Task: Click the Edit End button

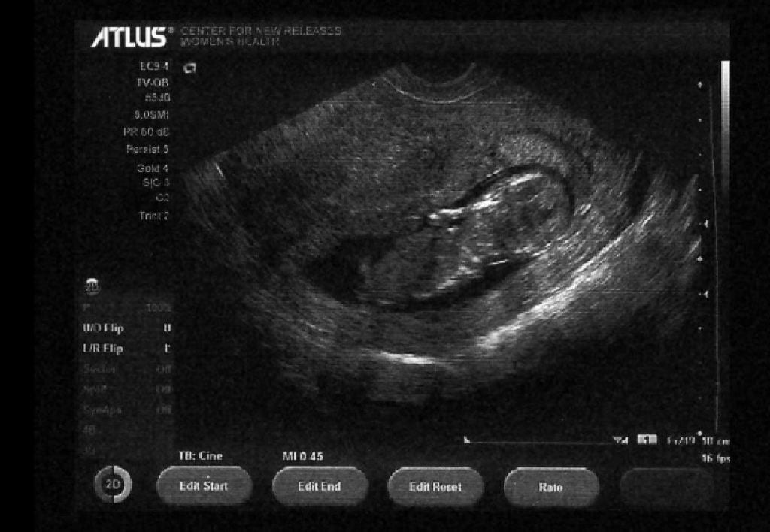Action: coord(320,486)
